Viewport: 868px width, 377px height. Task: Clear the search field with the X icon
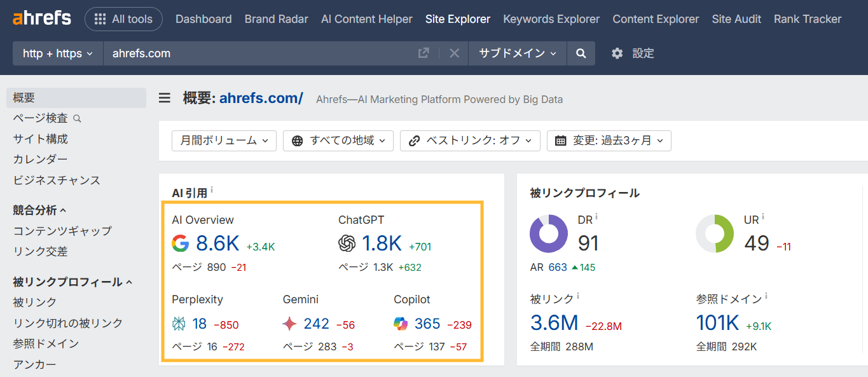pyautogui.click(x=453, y=53)
